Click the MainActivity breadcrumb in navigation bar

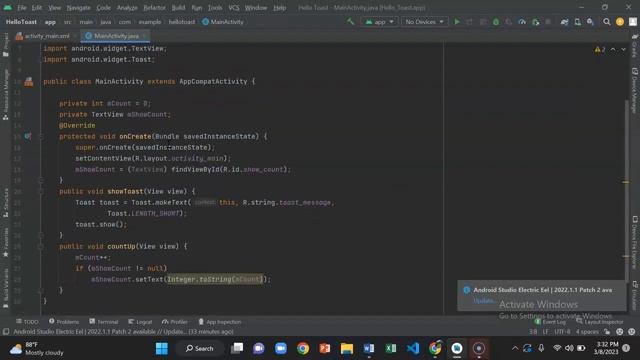click(223, 22)
